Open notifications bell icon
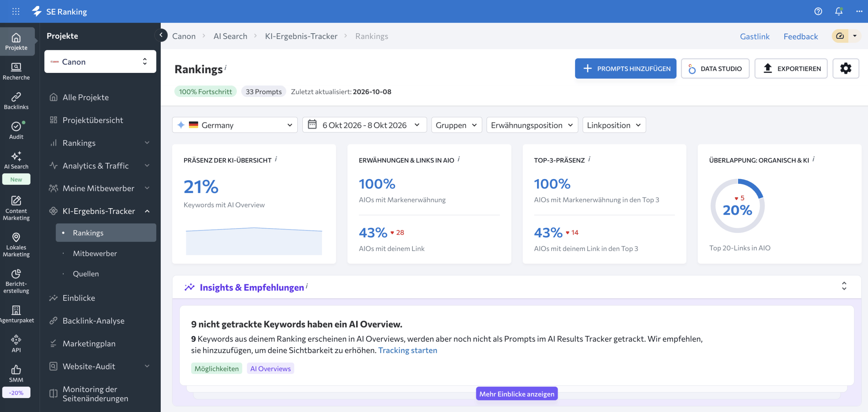The width and height of the screenshot is (868, 412). (839, 12)
